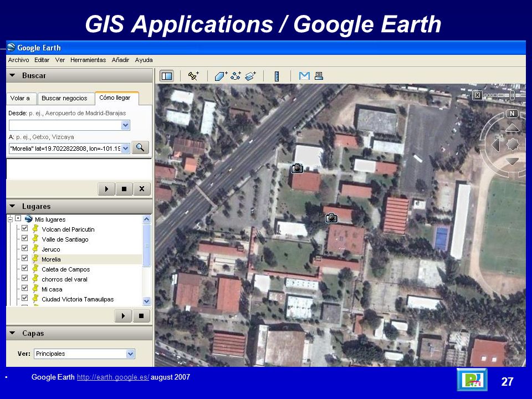Uncheck the Volcan del Paricutin checkbox

coord(24,228)
